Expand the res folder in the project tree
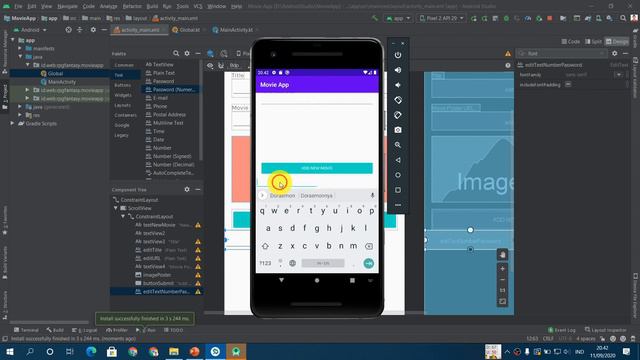The height and width of the screenshot is (360, 640). (x=20, y=115)
